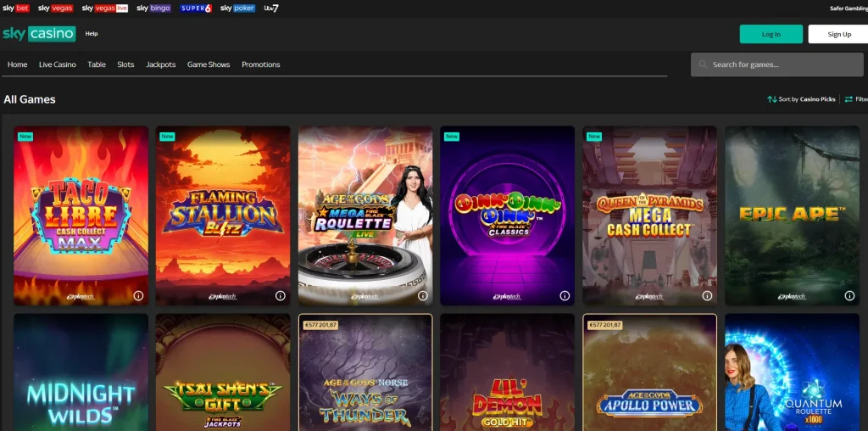
Task: Click the Search for games field
Action: [777, 64]
